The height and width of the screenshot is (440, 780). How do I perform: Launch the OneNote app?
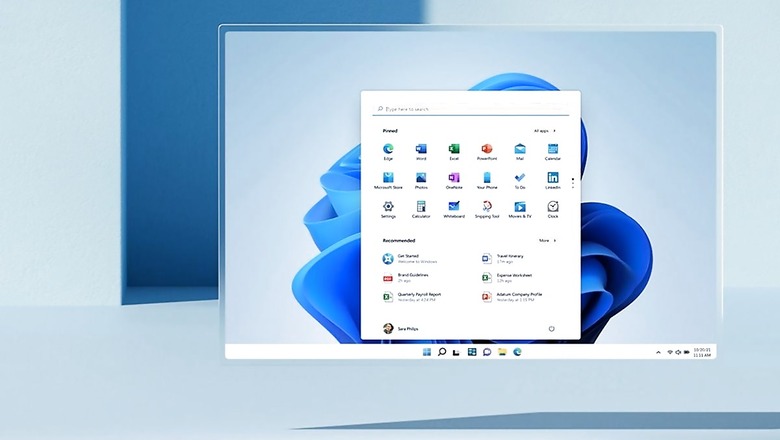tap(454, 180)
